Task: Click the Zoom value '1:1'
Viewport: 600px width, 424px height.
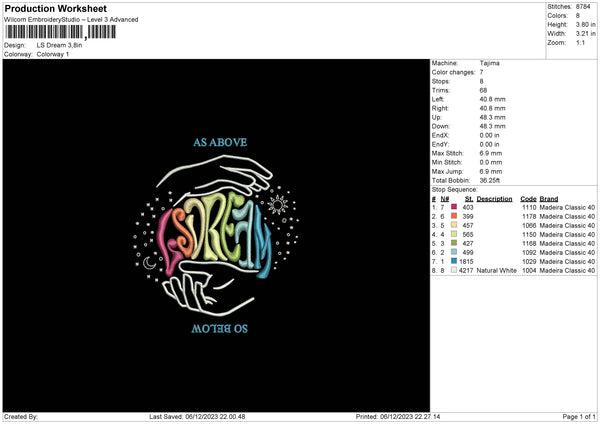Action: click(x=580, y=42)
